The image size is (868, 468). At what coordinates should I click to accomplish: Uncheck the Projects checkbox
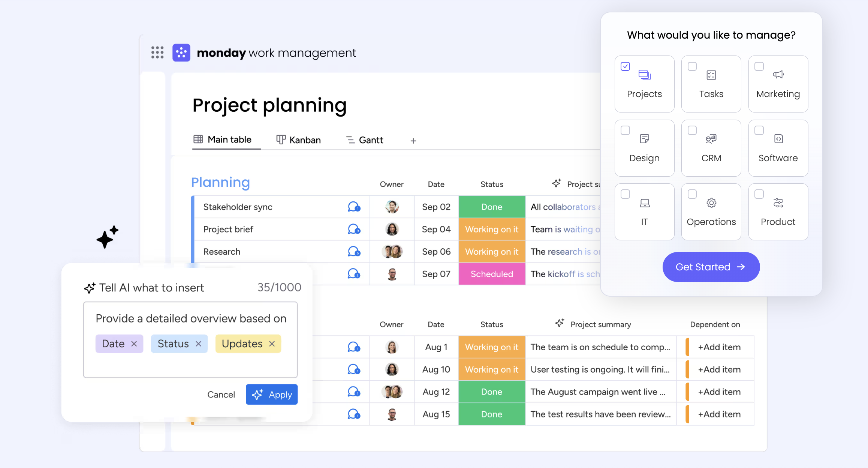click(626, 66)
